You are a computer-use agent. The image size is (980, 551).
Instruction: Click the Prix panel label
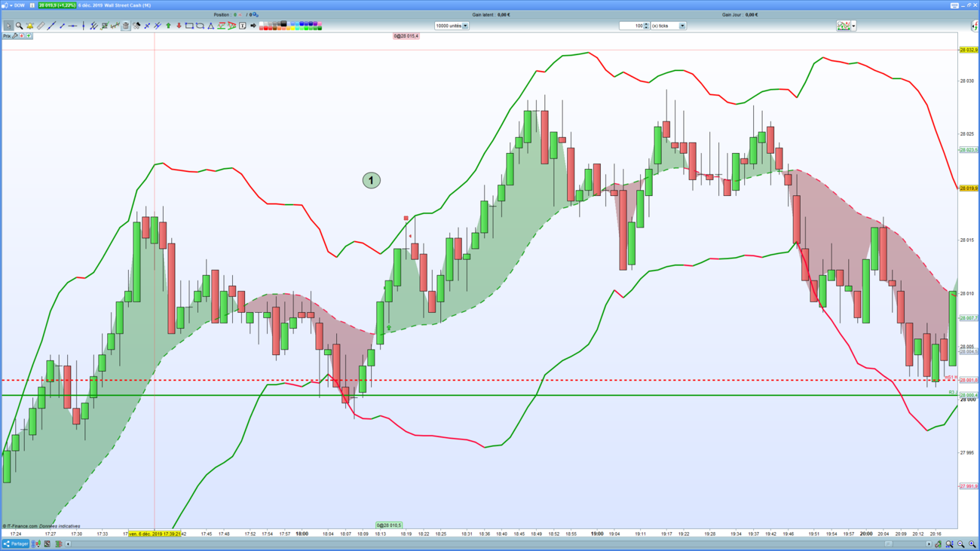point(7,36)
